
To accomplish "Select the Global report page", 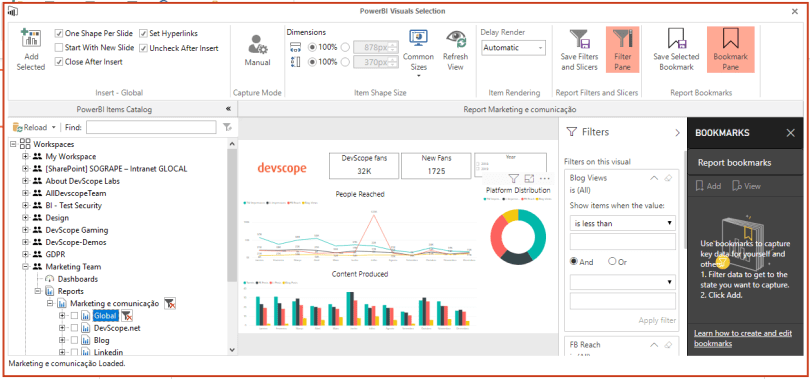I will click(106, 315).
